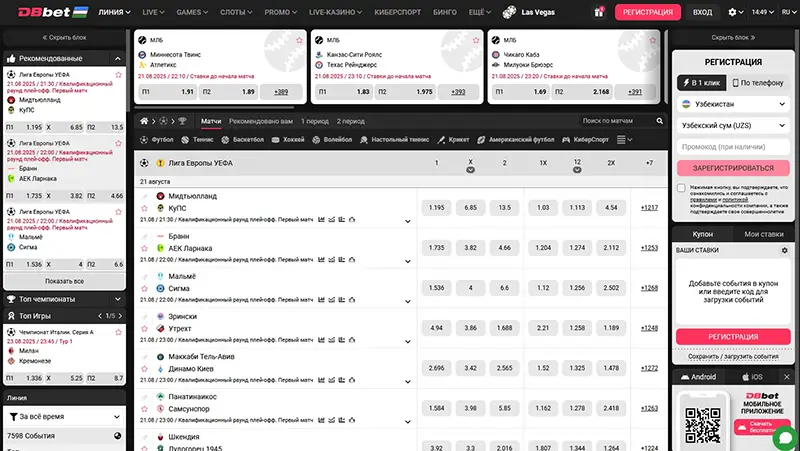
Task: Click the 'Поиск по матчам' search field
Action: tap(617, 121)
